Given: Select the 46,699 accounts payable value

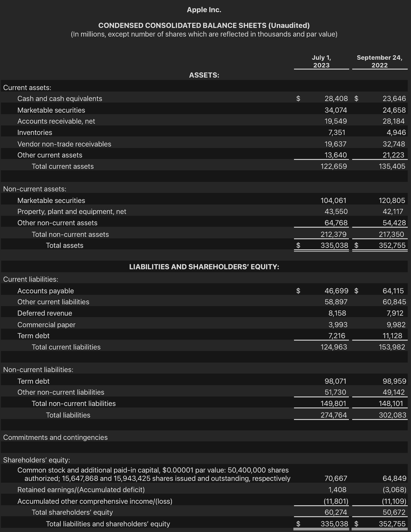Looking at the screenshot, I should click(x=336, y=291).
